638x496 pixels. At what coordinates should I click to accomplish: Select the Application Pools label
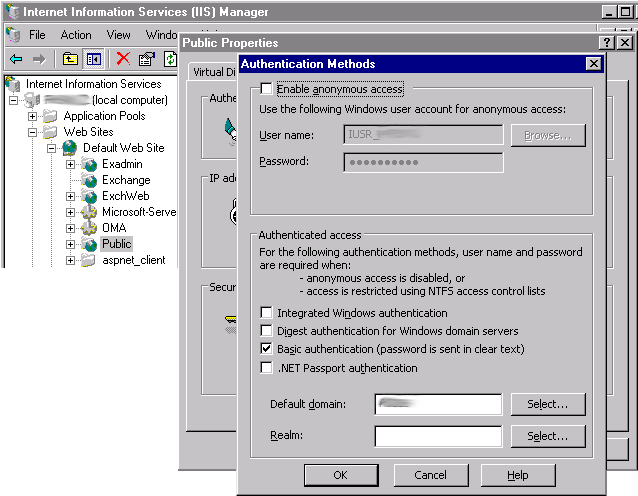pos(104,116)
